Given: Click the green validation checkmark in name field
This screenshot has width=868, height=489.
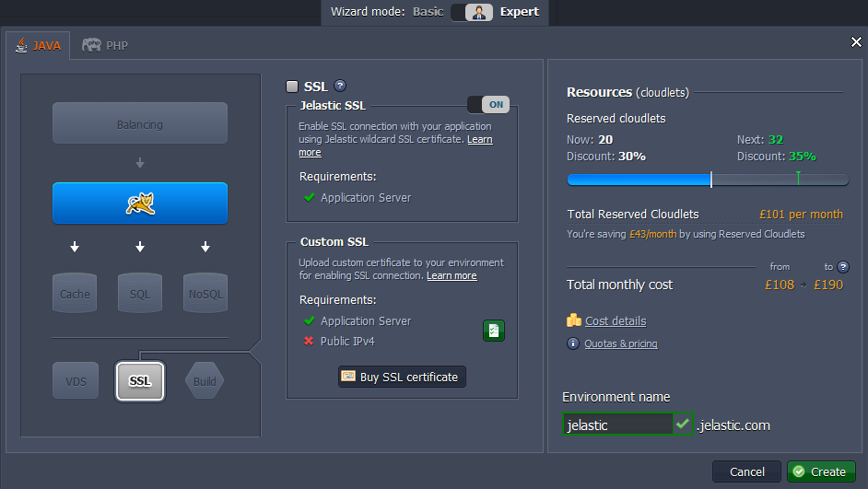Looking at the screenshot, I should [x=683, y=425].
